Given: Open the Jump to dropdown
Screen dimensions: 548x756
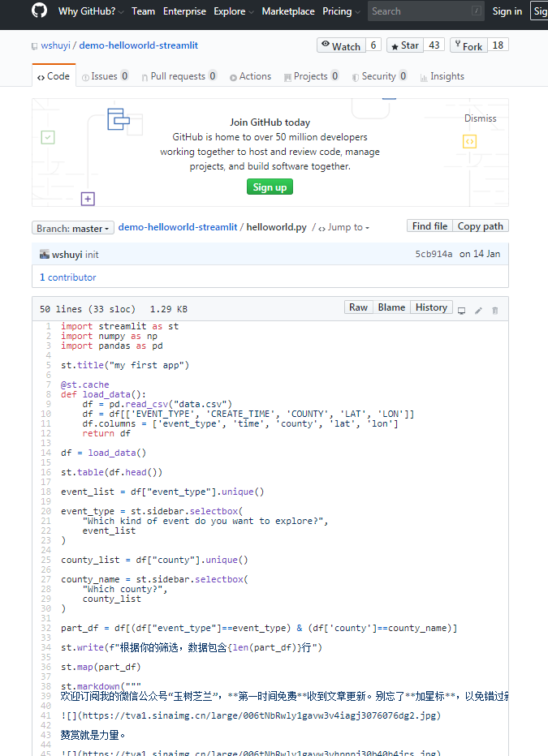Looking at the screenshot, I should [343, 227].
